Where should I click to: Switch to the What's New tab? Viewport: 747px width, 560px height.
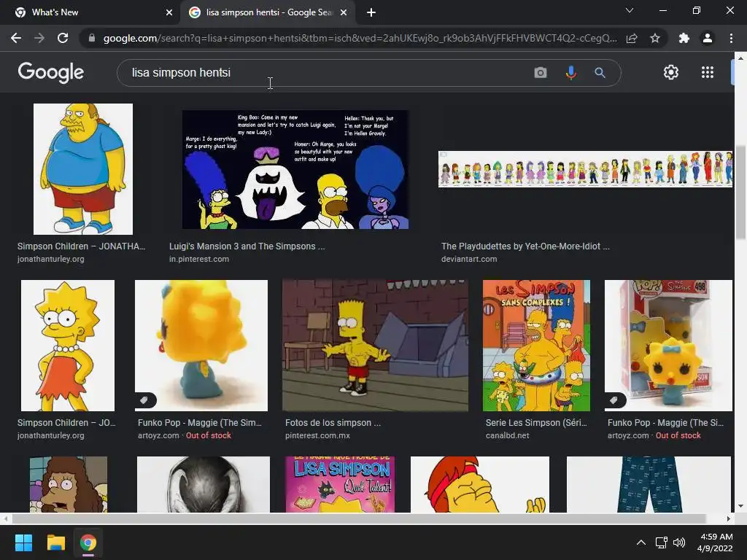click(90, 12)
